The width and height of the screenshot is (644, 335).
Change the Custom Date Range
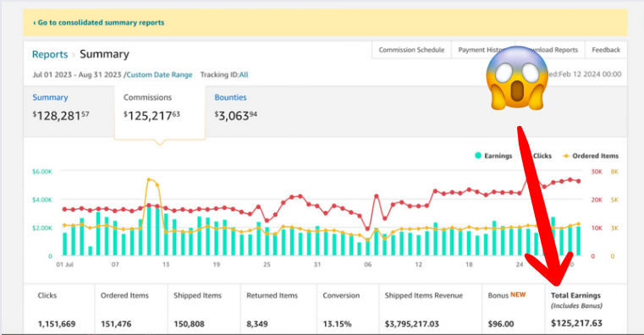point(159,74)
